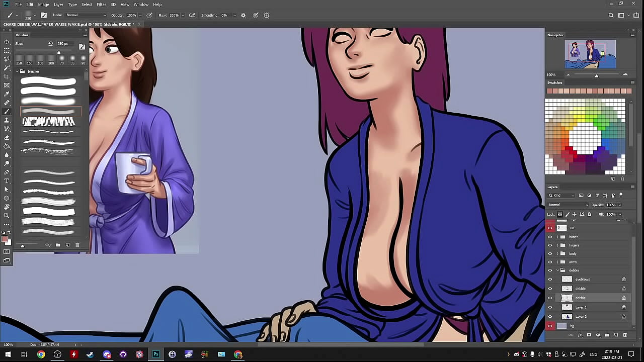This screenshot has height=362, width=644.
Task: Hide the eyebrows layer
Action: 550,279
